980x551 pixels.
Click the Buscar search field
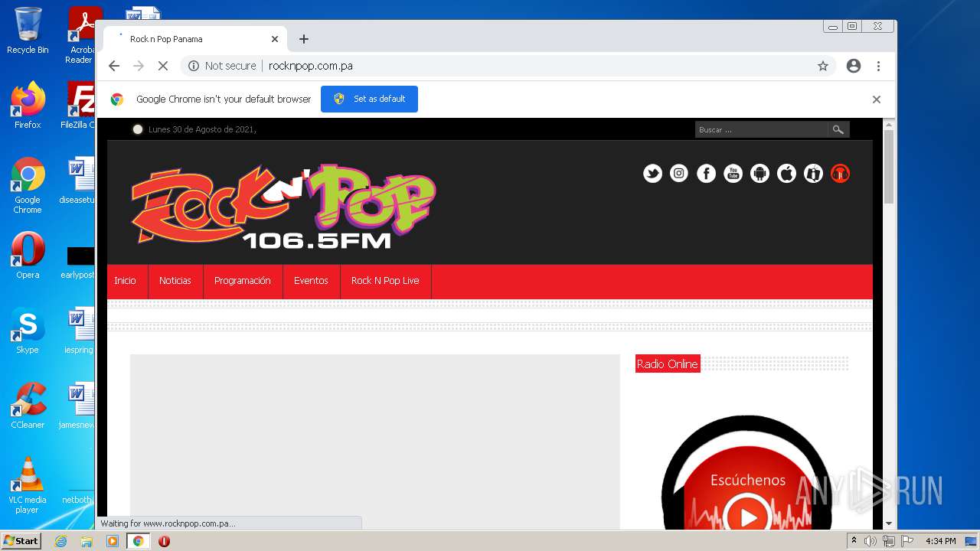(x=761, y=129)
